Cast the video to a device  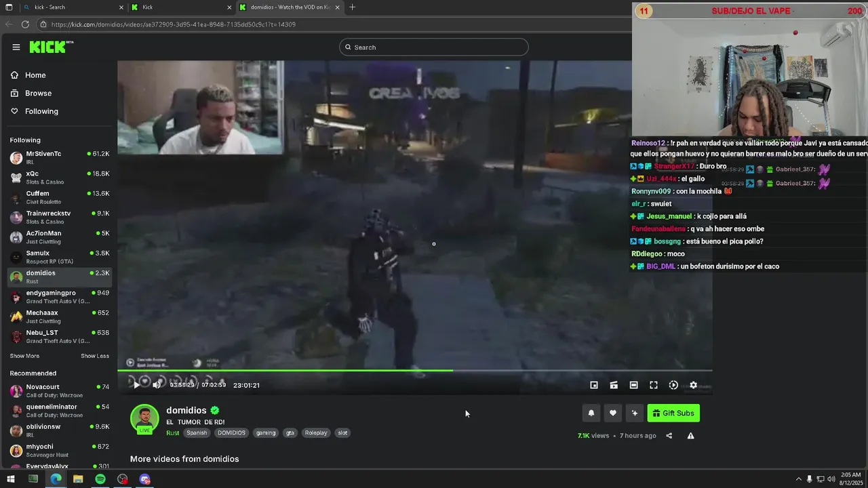click(x=614, y=385)
